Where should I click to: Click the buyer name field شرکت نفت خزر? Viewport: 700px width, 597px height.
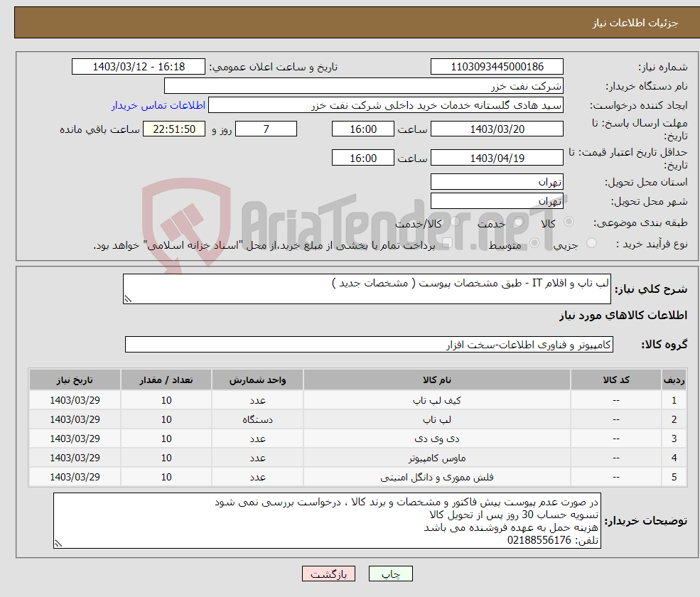[x=364, y=86]
